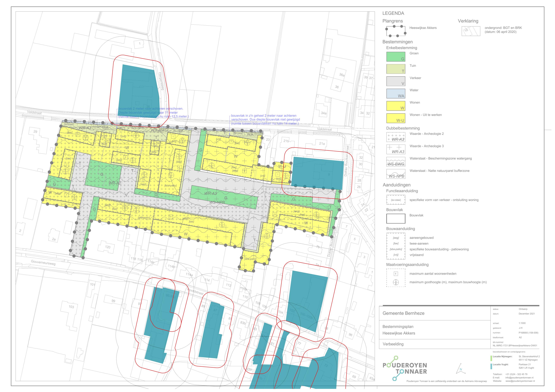Click the house number 103 on the map
Image resolution: width=555 pixels, height=392 pixels.
71,307
